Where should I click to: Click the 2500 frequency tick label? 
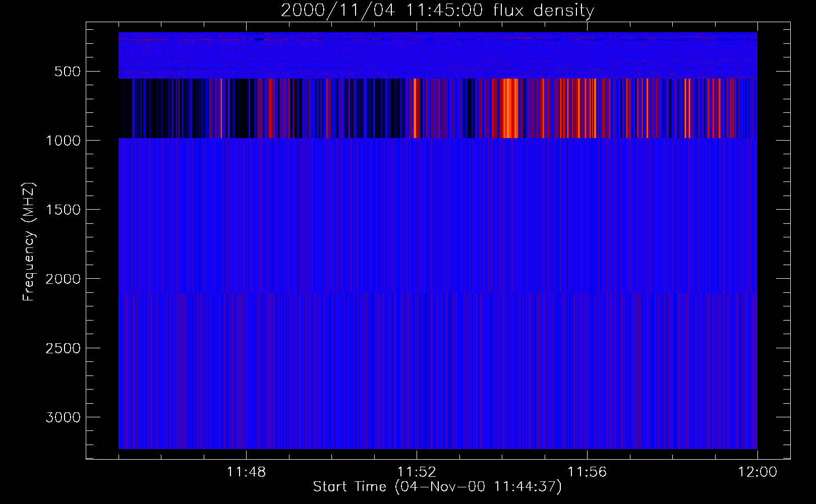tap(63, 348)
